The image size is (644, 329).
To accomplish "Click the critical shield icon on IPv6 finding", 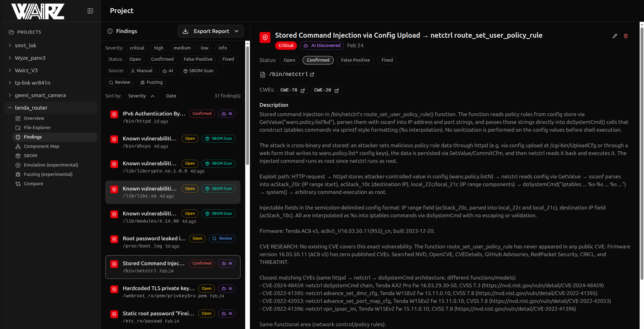I will click(x=114, y=115).
